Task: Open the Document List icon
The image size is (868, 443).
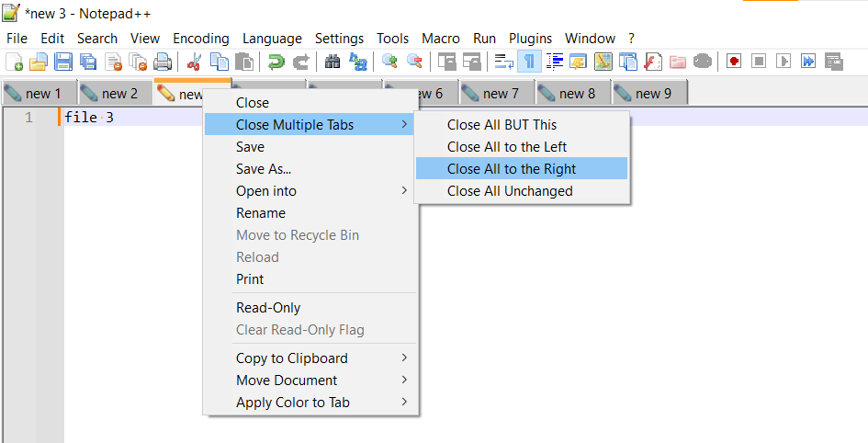Action: 627,62
